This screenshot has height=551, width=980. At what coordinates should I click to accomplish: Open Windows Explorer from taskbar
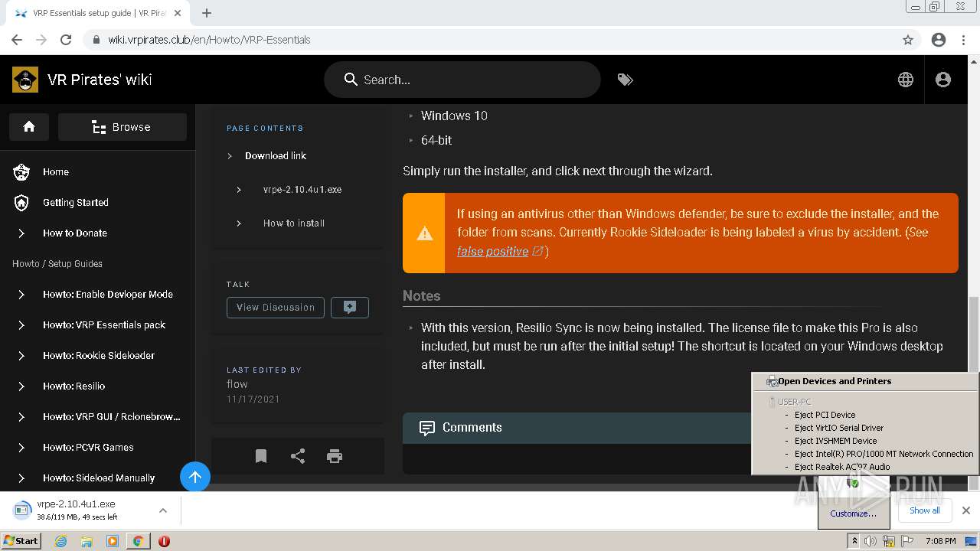point(87,541)
